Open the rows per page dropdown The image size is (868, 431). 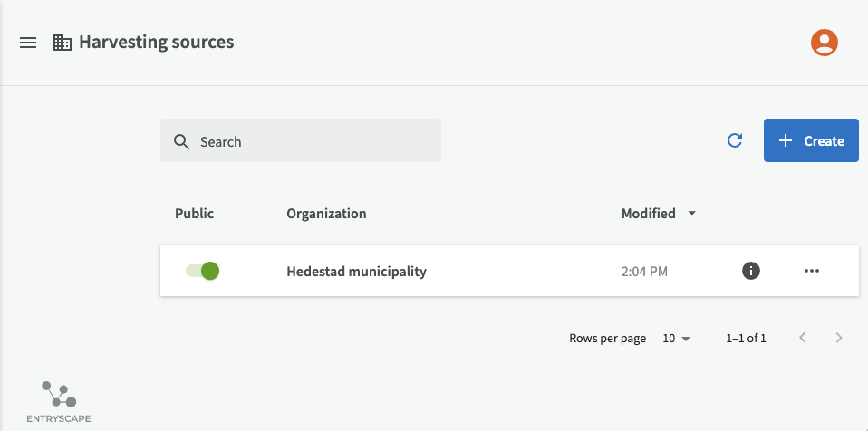[x=677, y=338]
